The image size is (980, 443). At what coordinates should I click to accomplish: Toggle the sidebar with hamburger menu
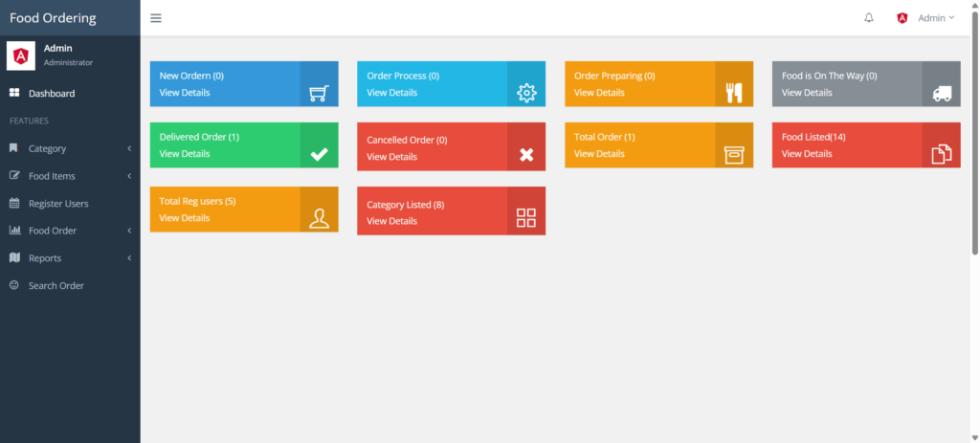tap(156, 18)
